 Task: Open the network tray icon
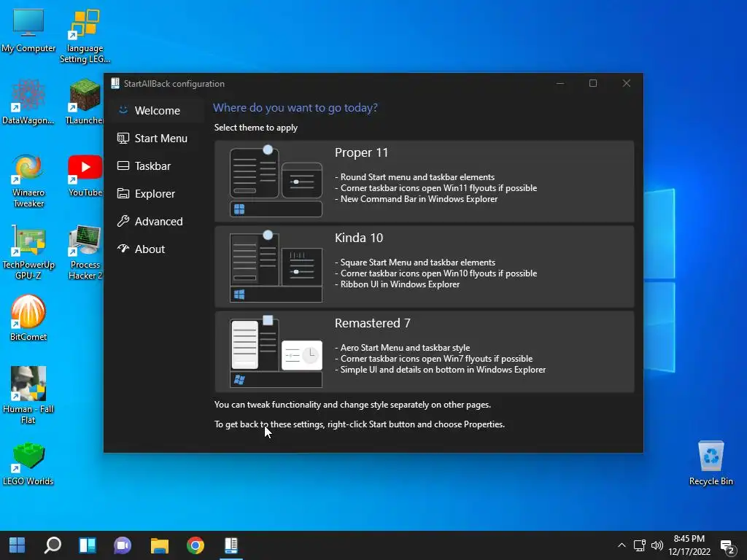[639, 545]
